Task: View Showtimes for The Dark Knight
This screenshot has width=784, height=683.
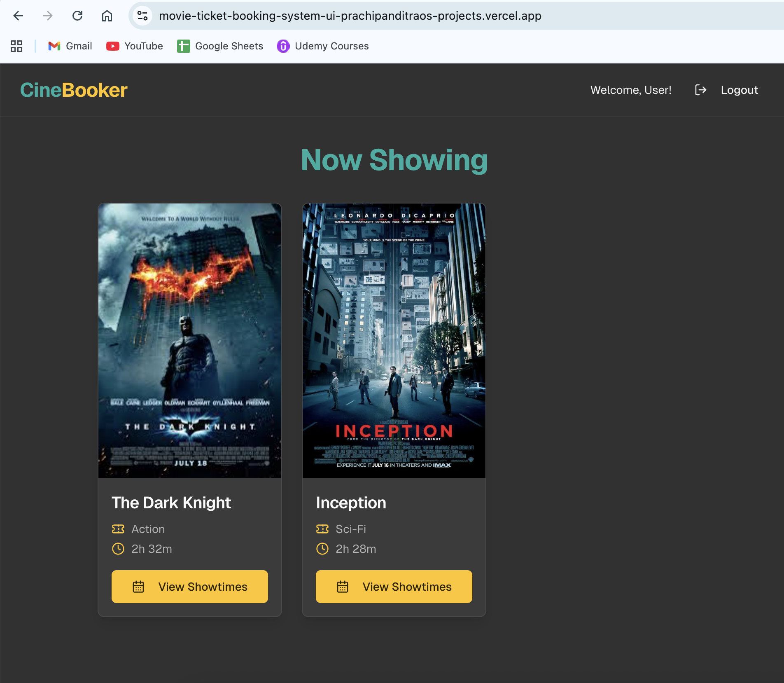Action: coord(190,587)
